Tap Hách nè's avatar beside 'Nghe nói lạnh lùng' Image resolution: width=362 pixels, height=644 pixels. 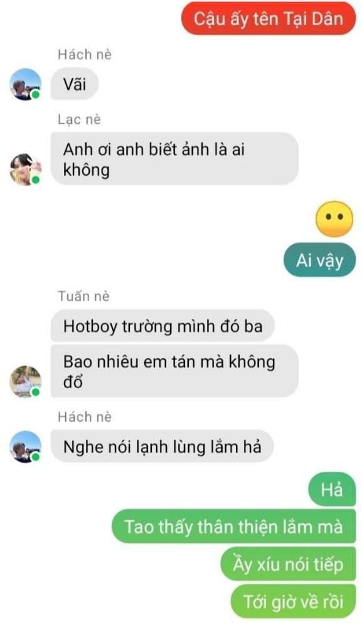click(26, 447)
